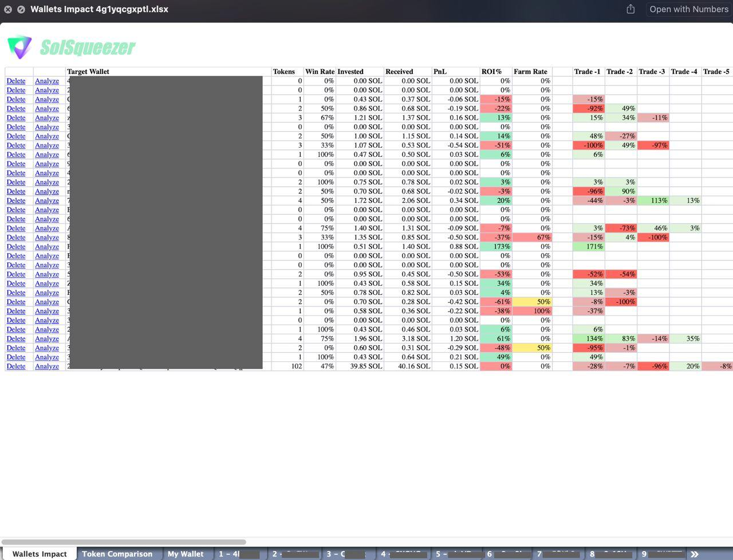
Task: Click the 0.88 SOL PnL cell
Action: click(456, 247)
